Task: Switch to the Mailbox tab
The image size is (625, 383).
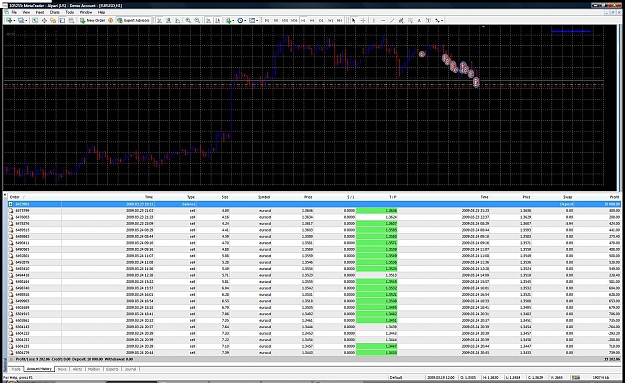Action: [94, 369]
